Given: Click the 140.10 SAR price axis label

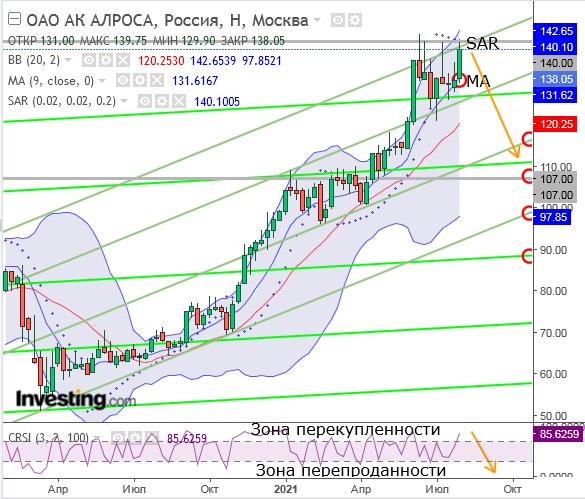Looking at the screenshot, I should (x=556, y=47).
